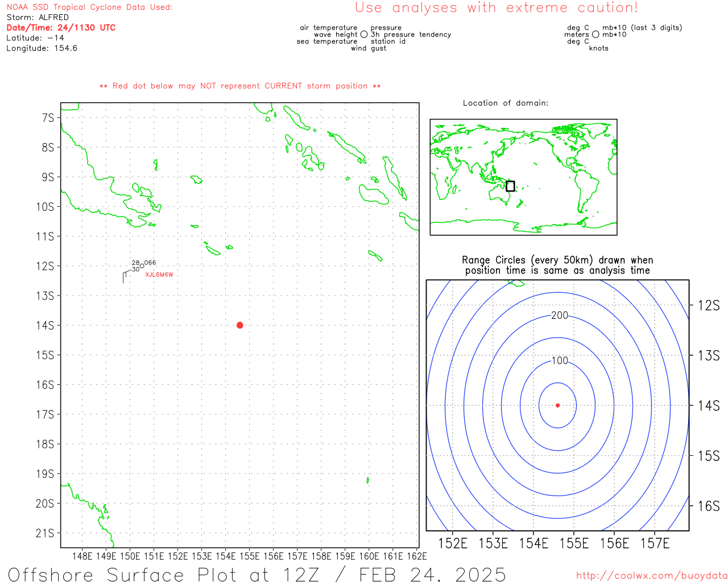Click the 7S latitude label on main map
This screenshot has height=582, width=728.
click(48, 118)
